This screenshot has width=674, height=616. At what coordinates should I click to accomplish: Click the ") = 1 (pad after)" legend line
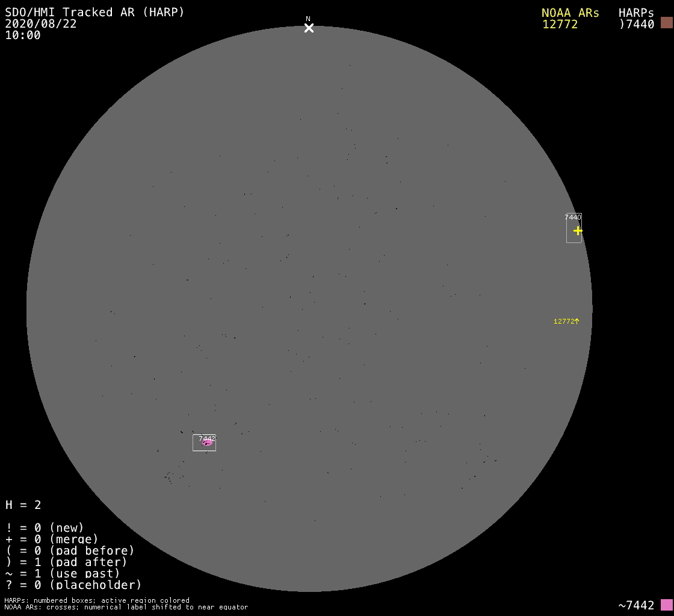point(66,562)
